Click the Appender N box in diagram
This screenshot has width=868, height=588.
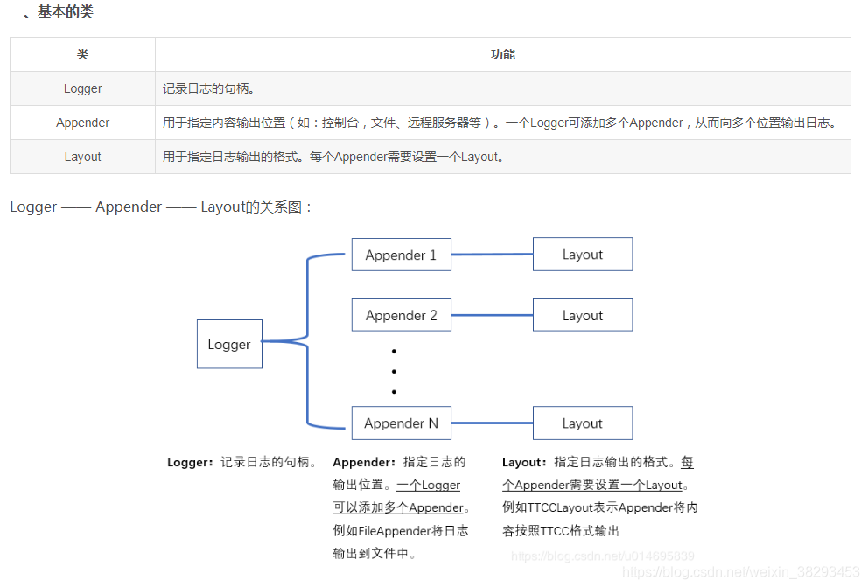pos(402,423)
